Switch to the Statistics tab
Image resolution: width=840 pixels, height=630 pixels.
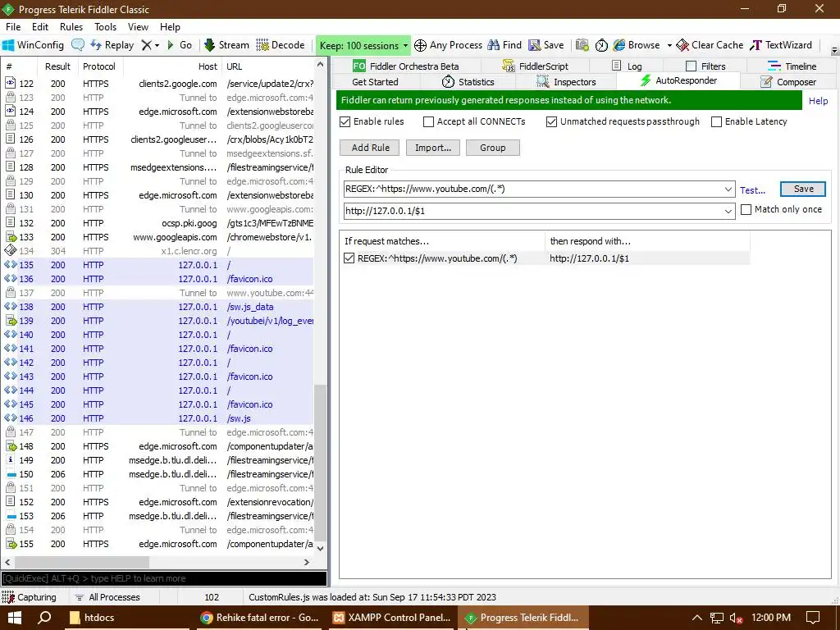pyautogui.click(x=468, y=82)
